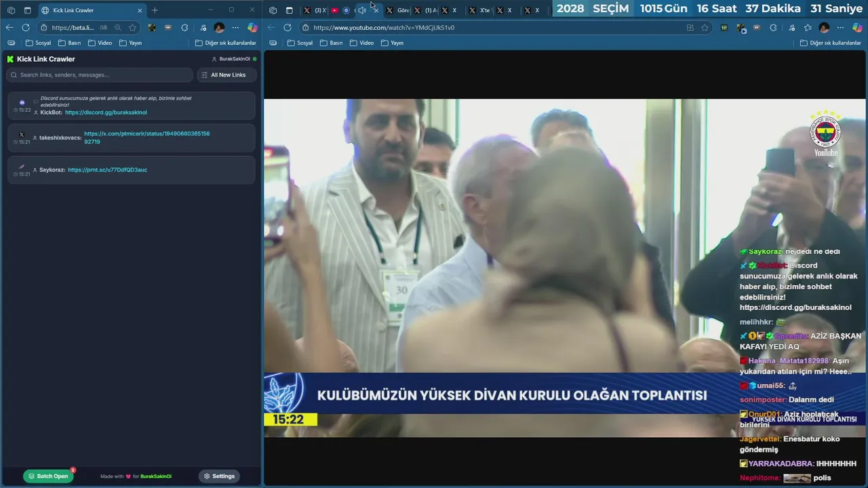
Task: Reload the YouTube page
Action: click(288, 28)
